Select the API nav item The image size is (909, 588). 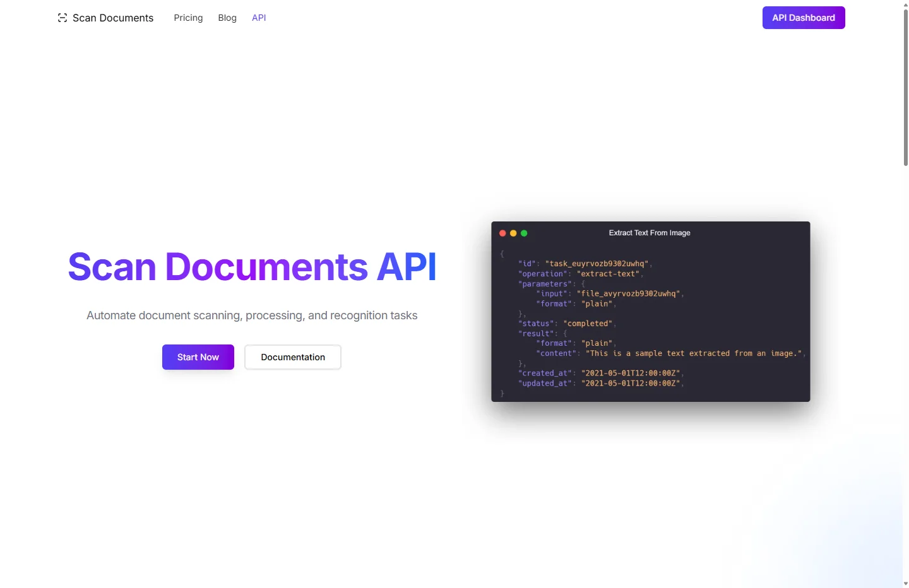click(x=259, y=18)
